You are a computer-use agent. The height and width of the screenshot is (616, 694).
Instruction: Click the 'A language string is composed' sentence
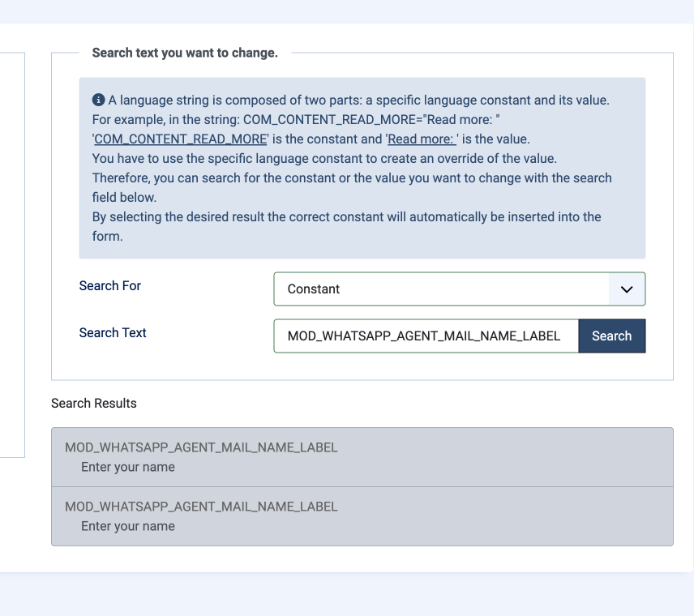point(358,100)
